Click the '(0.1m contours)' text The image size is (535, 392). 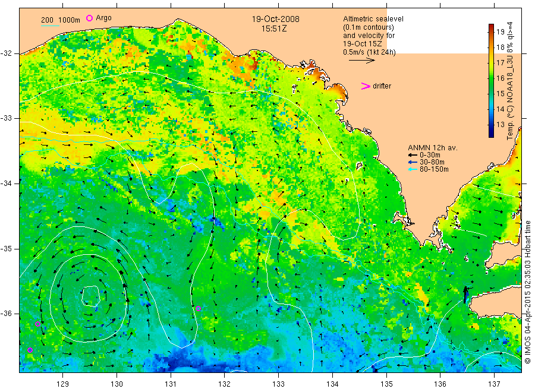pyautogui.click(x=369, y=27)
